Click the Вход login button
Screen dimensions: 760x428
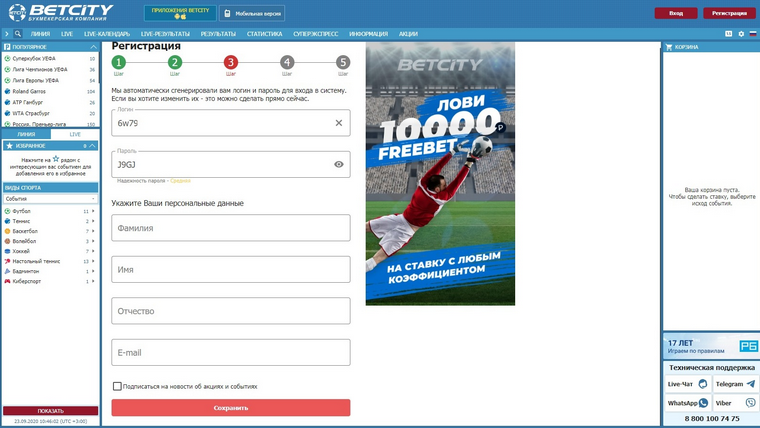[x=676, y=14]
